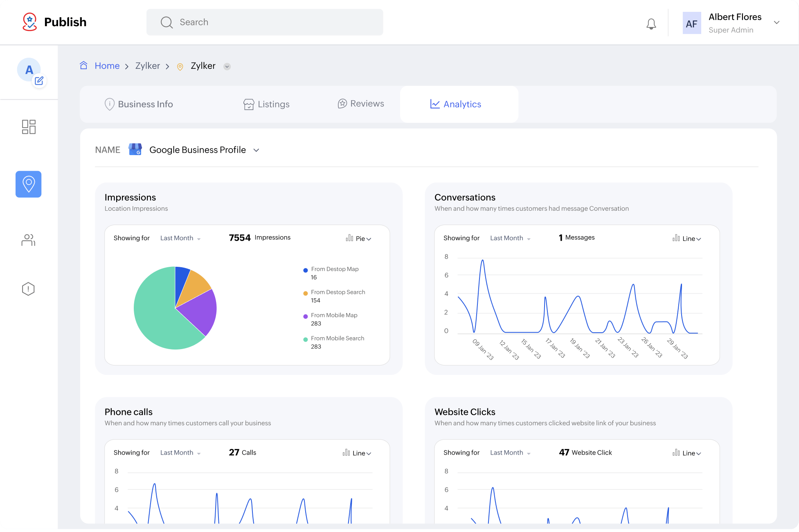Click the bar chart icon beside Pie
Viewport: 799px width, 532px height.
point(349,238)
